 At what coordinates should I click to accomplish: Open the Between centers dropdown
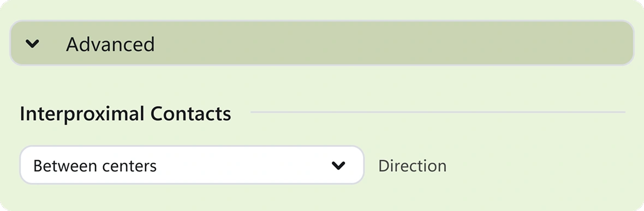(x=192, y=165)
